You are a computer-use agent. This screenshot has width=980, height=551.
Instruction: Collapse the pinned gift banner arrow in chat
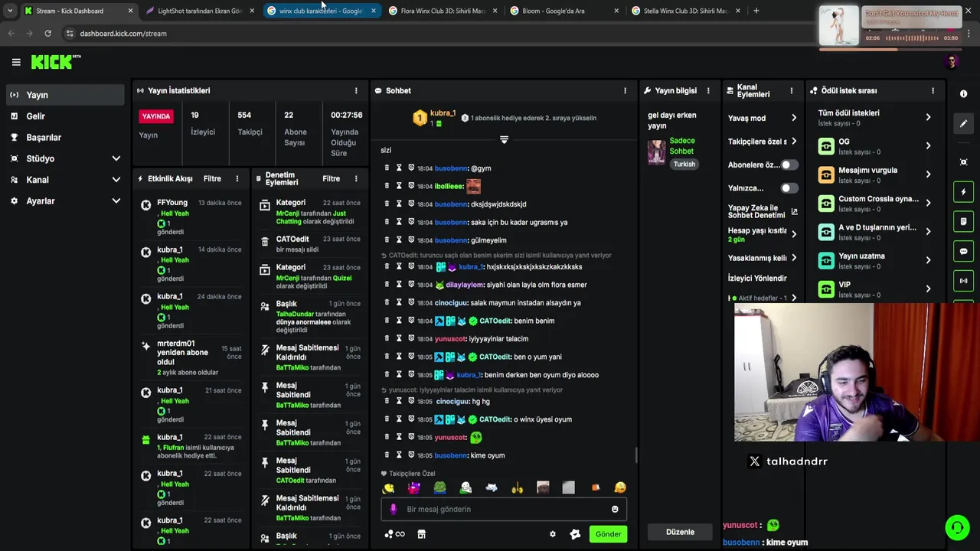[504, 139]
